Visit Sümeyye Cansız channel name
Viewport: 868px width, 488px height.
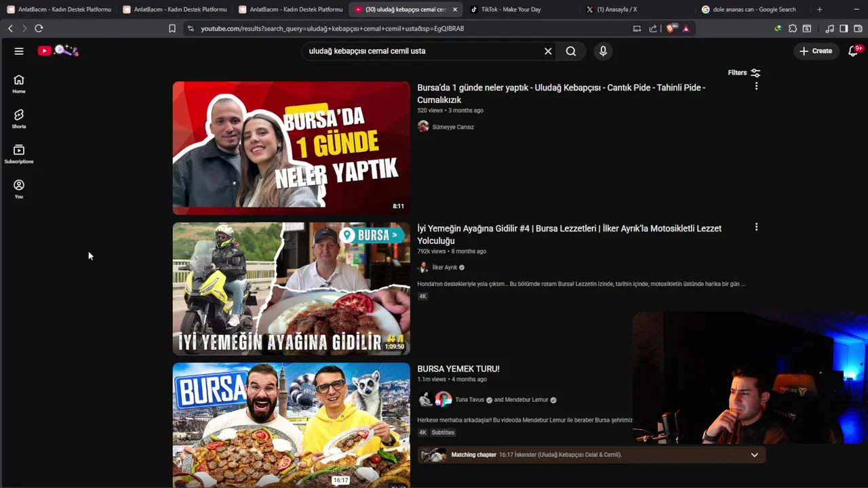pyautogui.click(x=453, y=127)
